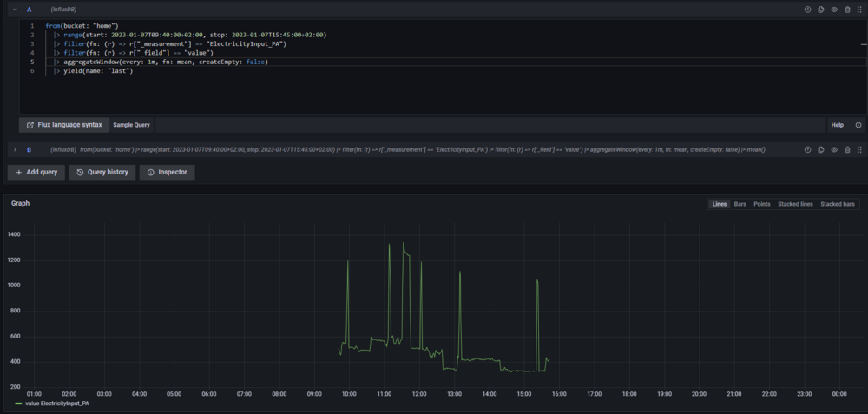Toggle visibility of query B

(x=834, y=149)
